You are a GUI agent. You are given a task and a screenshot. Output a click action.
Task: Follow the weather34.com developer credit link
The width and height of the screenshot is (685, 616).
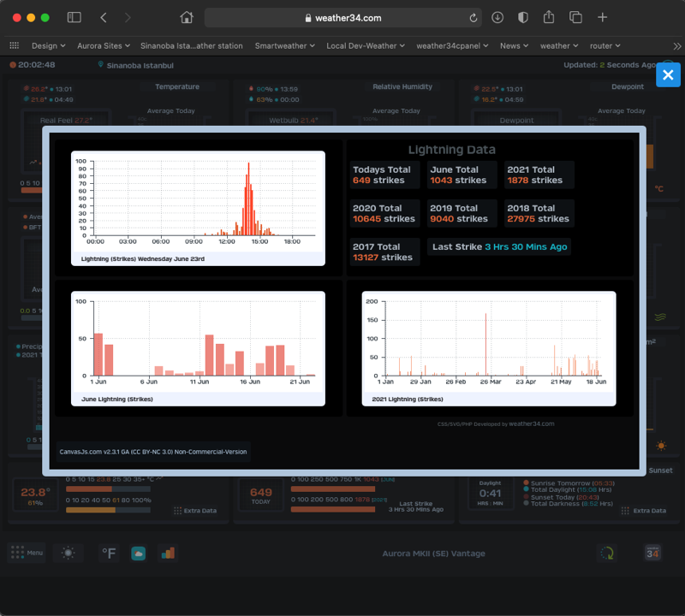(532, 423)
